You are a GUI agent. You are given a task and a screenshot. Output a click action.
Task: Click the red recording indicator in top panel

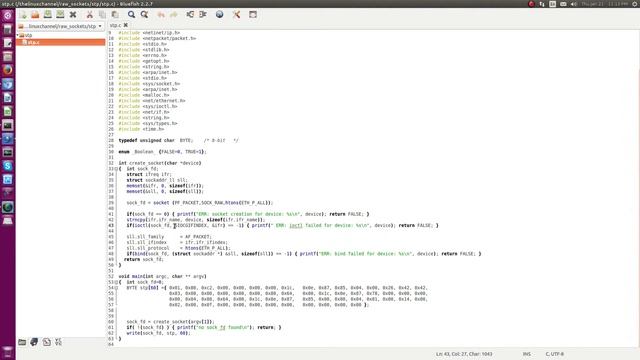pos(531,4)
